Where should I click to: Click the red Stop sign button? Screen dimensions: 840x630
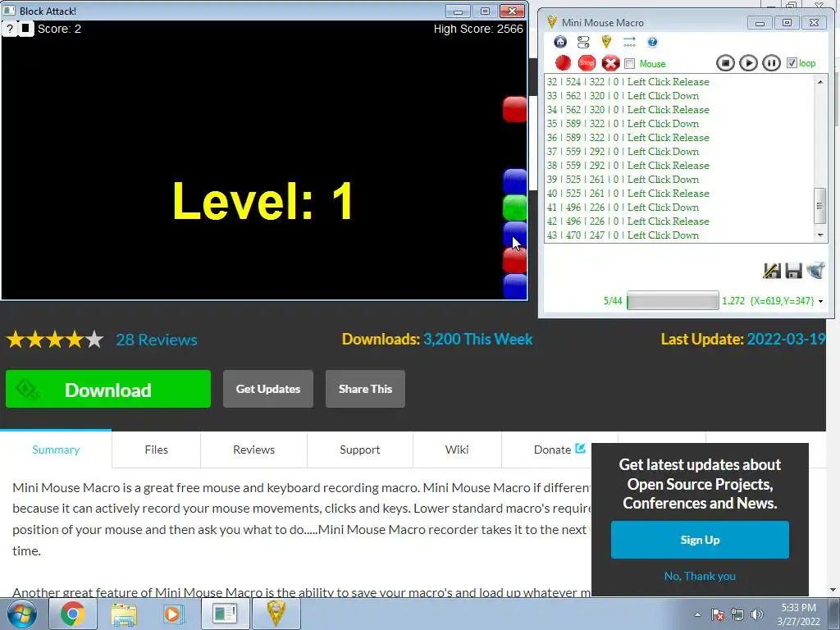click(x=587, y=63)
